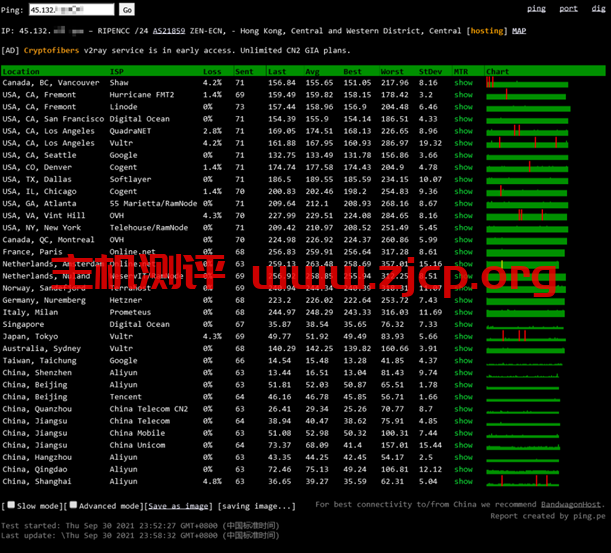Show MTR for Tokyo Vultr row
This screenshot has width=611, height=553.
tap(463, 336)
